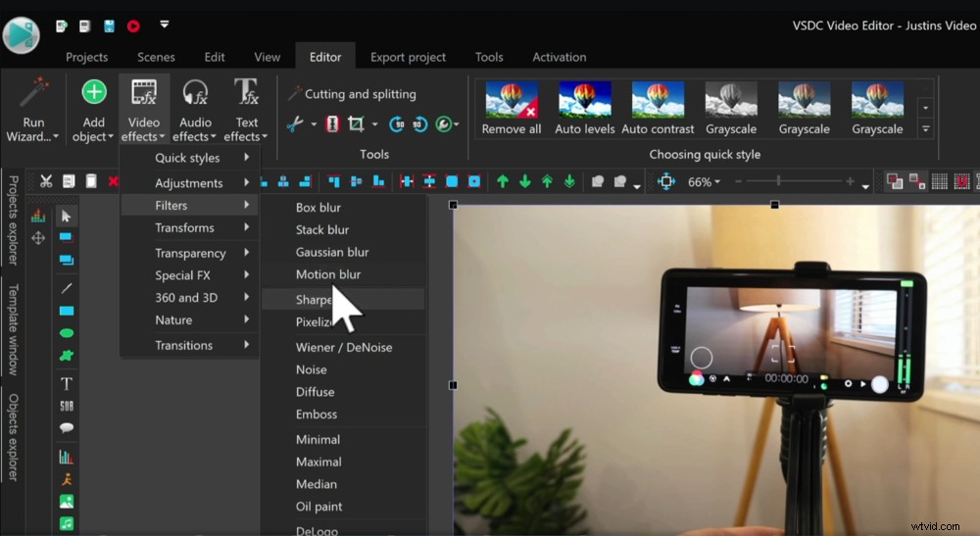Image resolution: width=980 pixels, height=536 pixels.
Task: Toggle the grid display icon
Action: click(x=940, y=182)
